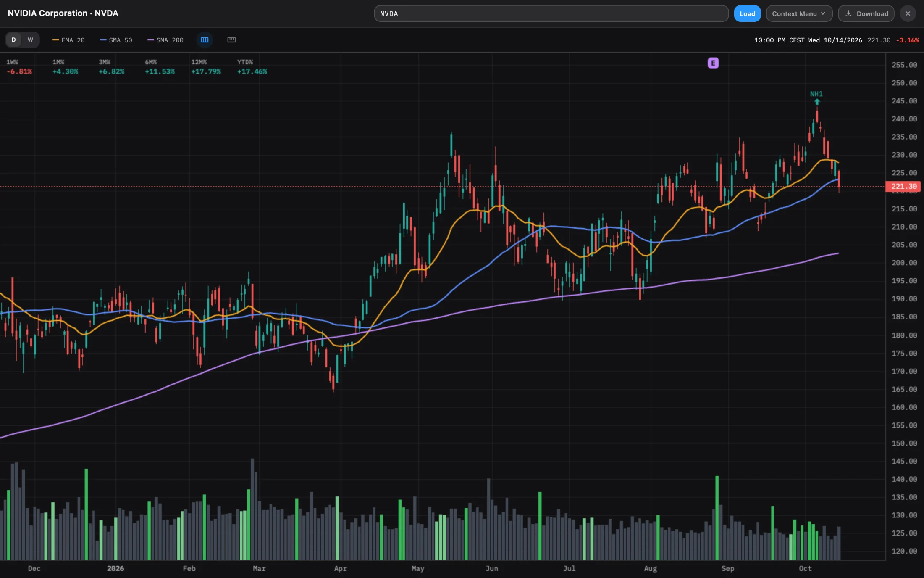
Task: Click the 2026 label on time axis
Action: pyautogui.click(x=115, y=568)
